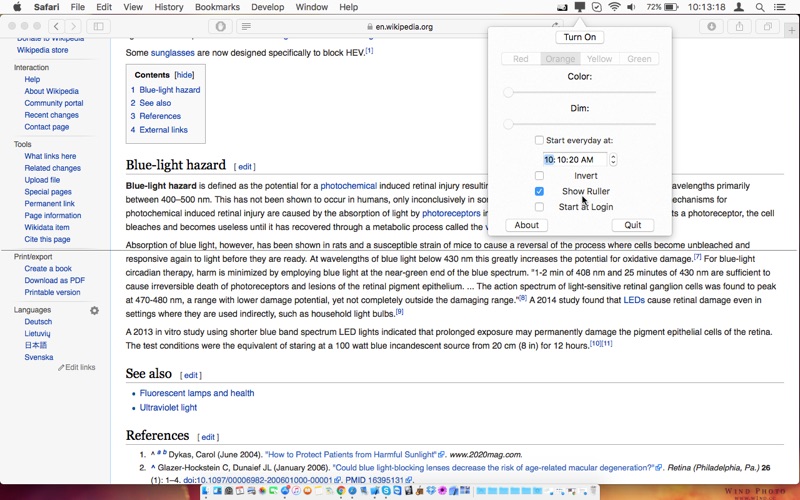Viewport: 800px width, 500px height.
Task: Go back with Safari's back arrow
Action: coord(56,26)
